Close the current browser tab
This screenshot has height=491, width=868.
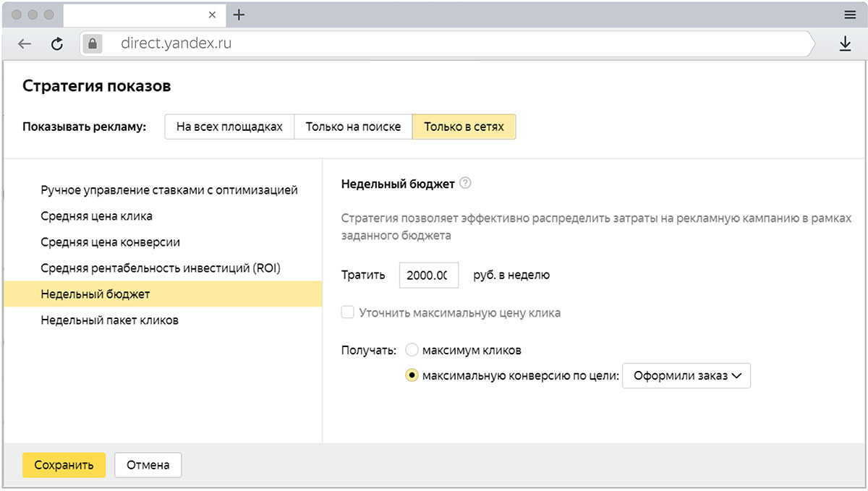[212, 14]
